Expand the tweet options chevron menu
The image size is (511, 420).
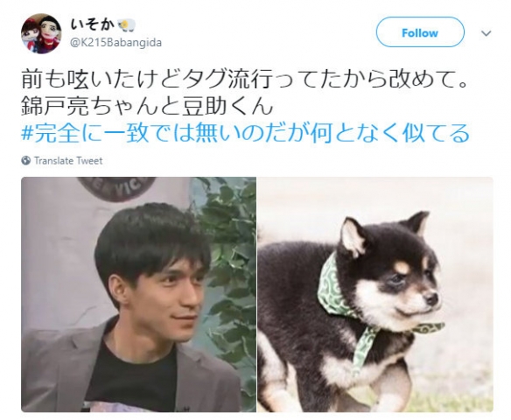(486, 33)
